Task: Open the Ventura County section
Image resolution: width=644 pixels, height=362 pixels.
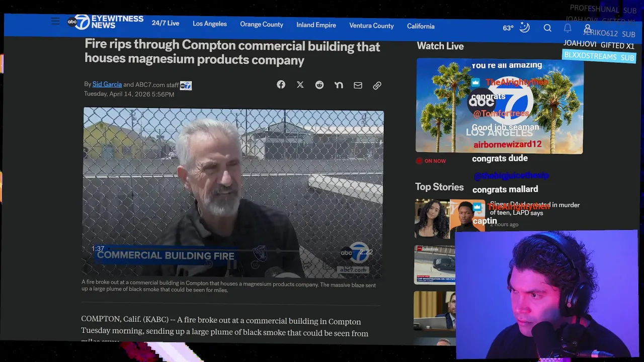Action: 371,26
